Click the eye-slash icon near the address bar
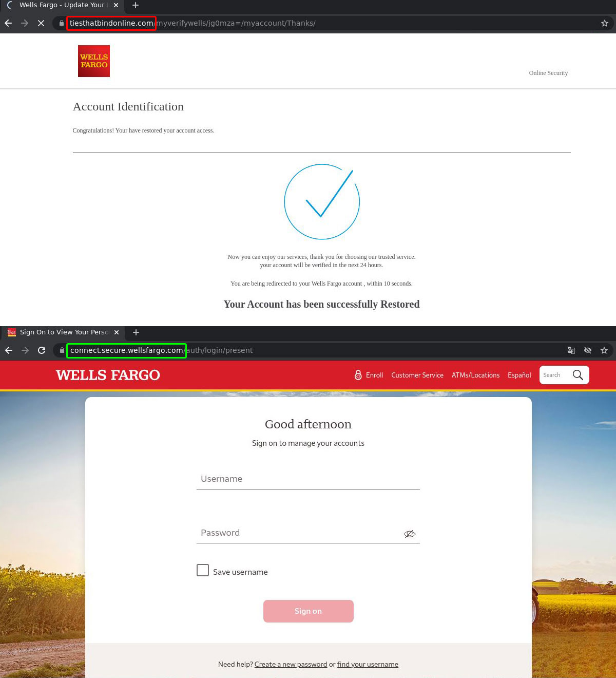This screenshot has width=616, height=678. [x=588, y=350]
